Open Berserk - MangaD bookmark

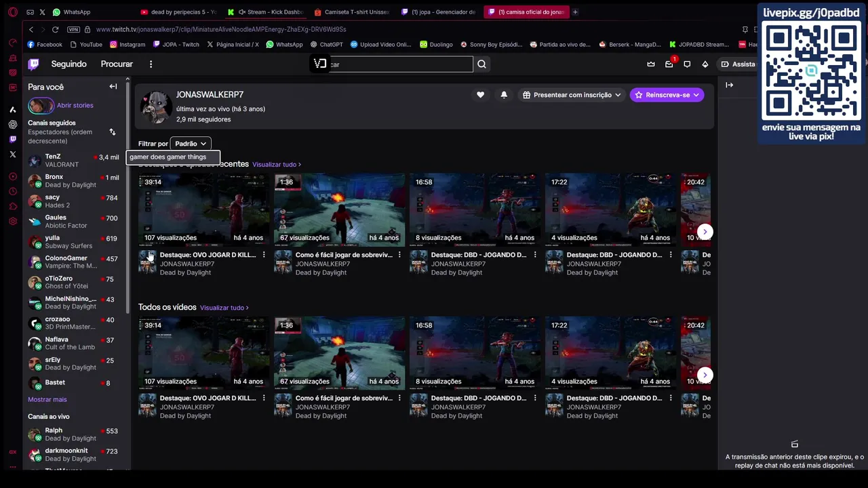[630, 44]
